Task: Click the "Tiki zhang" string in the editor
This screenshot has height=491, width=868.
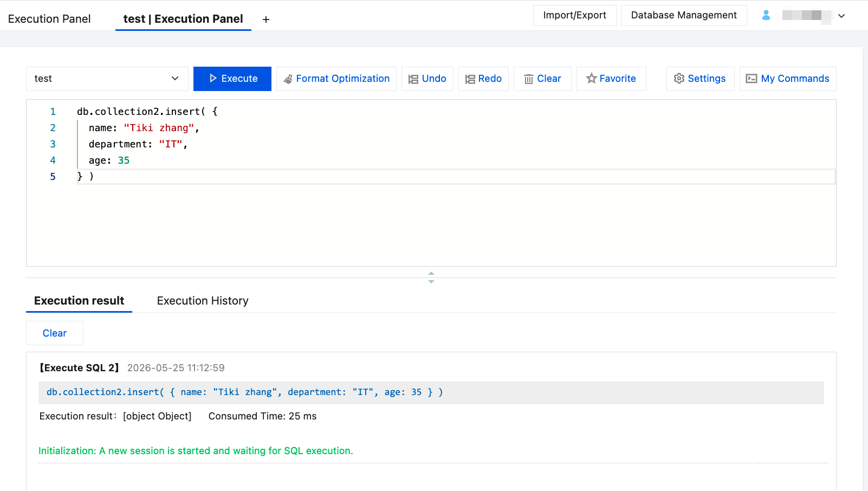Action: click(159, 128)
